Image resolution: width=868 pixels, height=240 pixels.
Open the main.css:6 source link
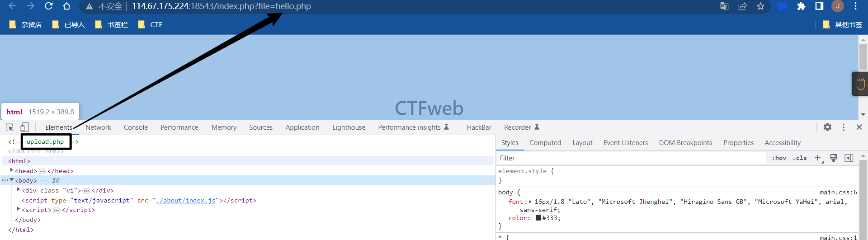[x=839, y=192]
